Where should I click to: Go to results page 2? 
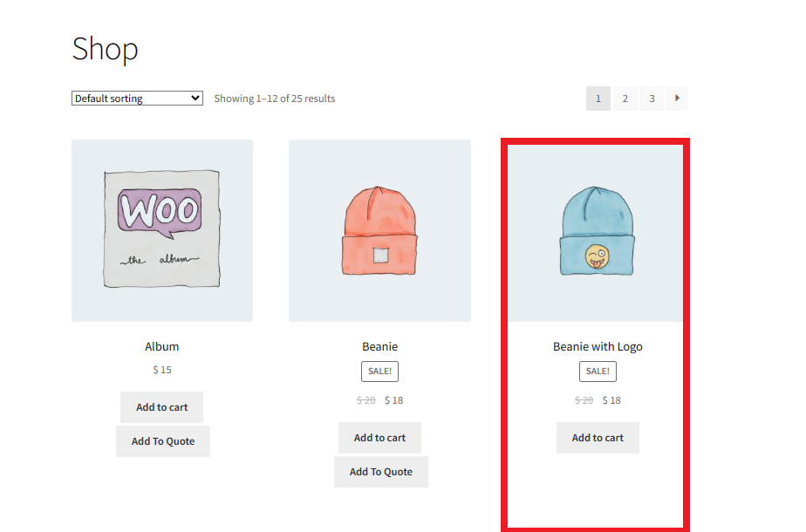pyautogui.click(x=625, y=99)
